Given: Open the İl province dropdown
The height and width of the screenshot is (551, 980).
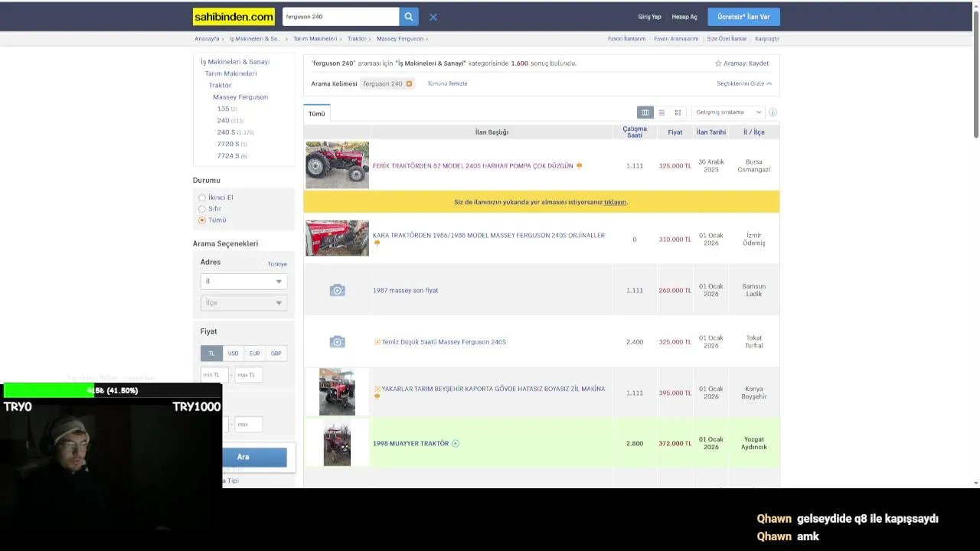Looking at the screenshot, I should pos(243,281).
